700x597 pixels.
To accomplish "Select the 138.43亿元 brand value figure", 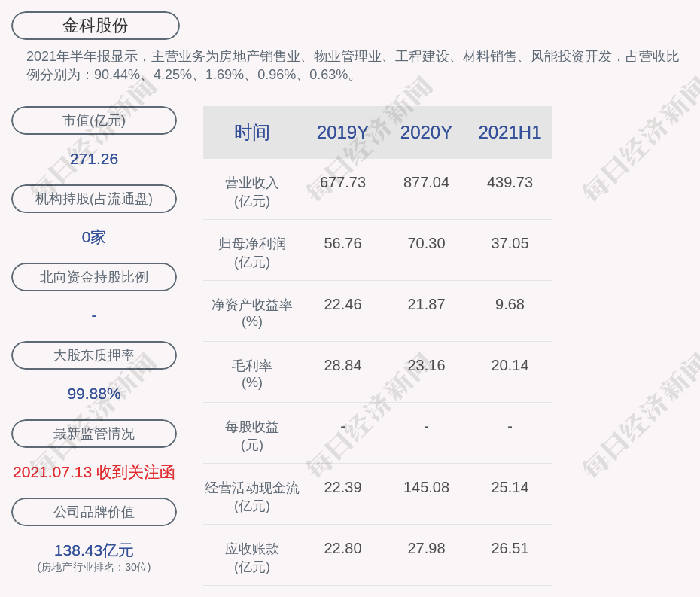I will tap(94, 550).
